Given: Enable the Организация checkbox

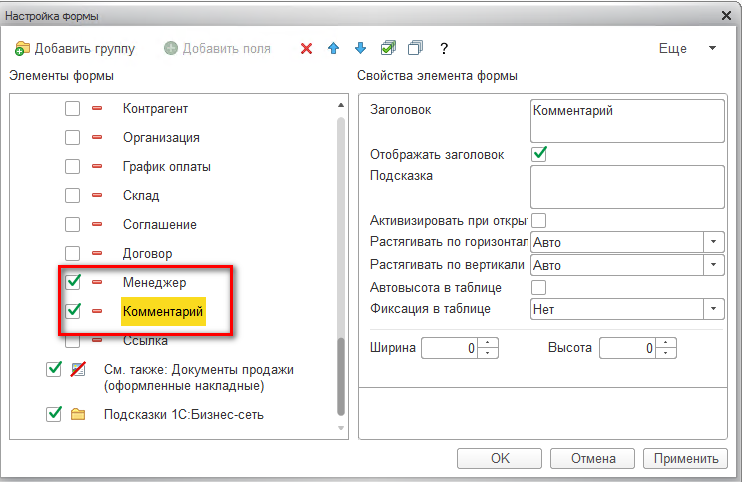Looking at the screenshot, I should [72, 137].
